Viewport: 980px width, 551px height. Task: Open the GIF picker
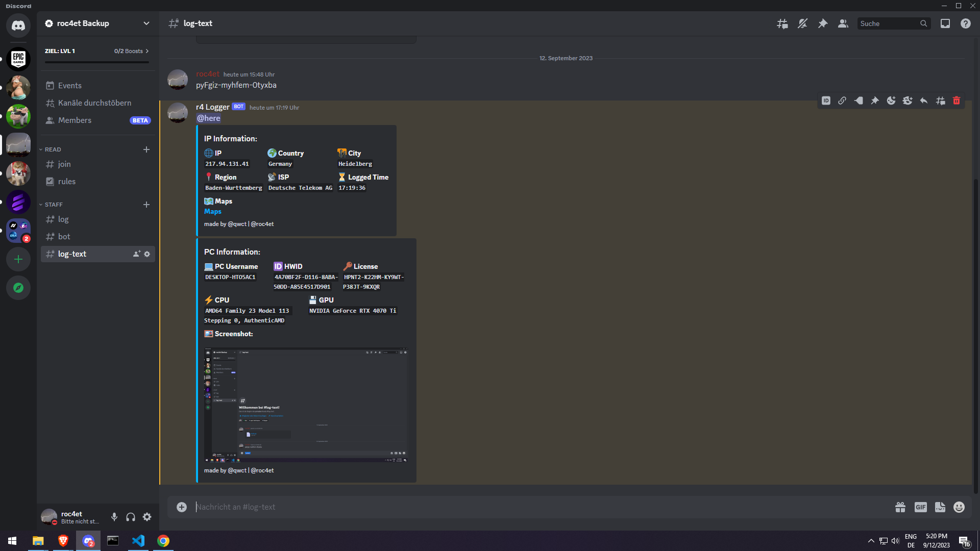(920, 507)
